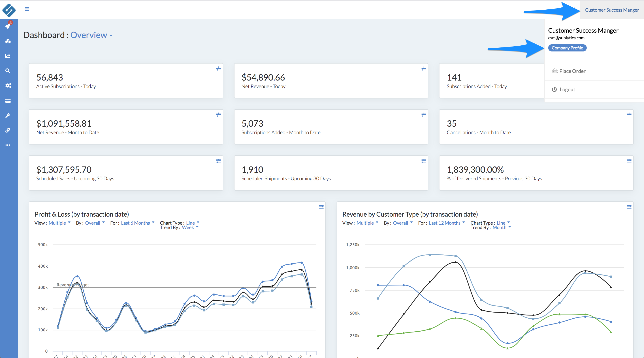Open the line chart reports sidebar icon

[8, 56]
